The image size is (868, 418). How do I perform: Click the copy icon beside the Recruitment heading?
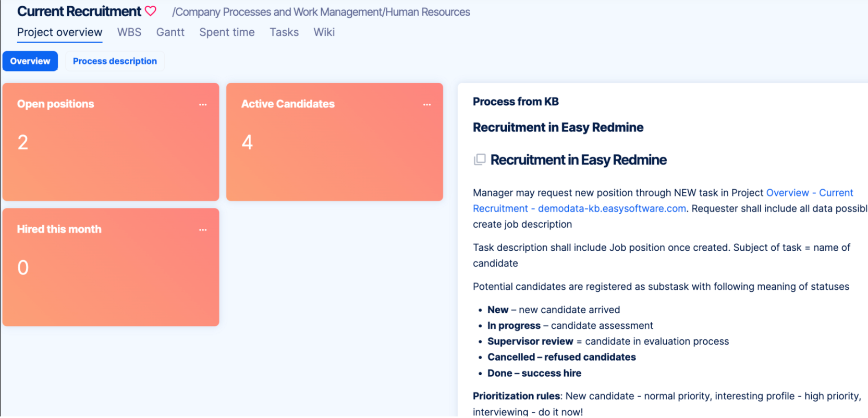tap(479, 159)
